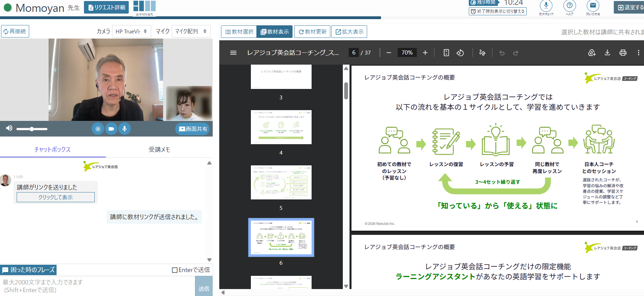Image resolution: width=644 pixels, height=296 pixels.
Task: Click the PDF title レアジョブ英会話コーチング_ス...
Action: [x=293, y=53]
